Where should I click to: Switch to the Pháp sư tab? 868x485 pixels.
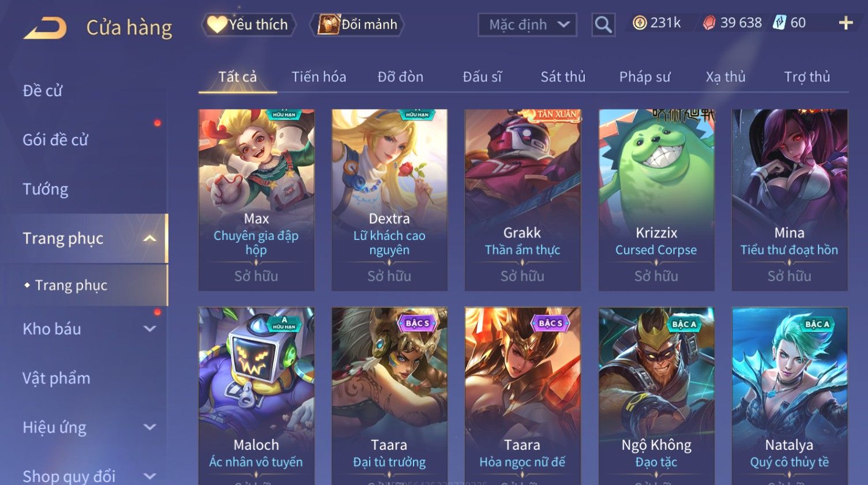[x=645, y=77]
